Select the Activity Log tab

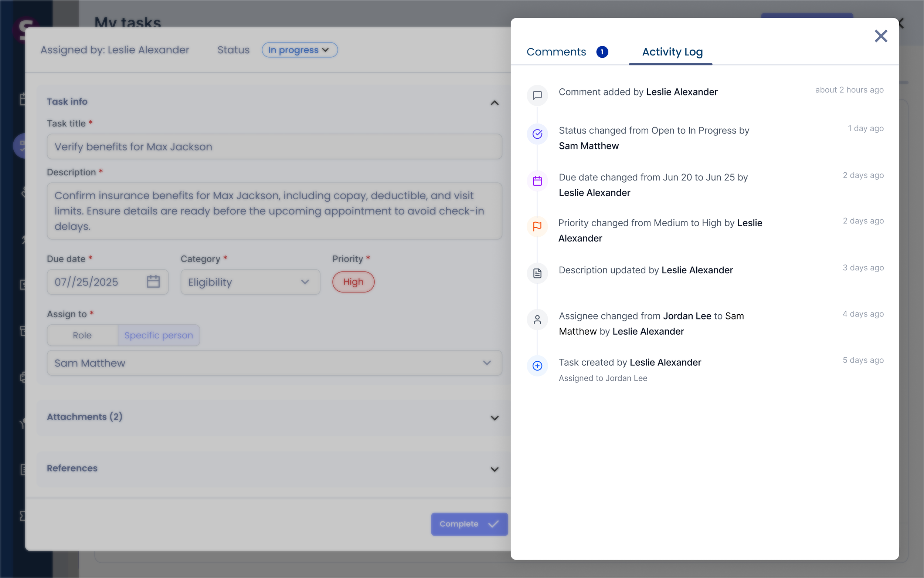[672, 52]
